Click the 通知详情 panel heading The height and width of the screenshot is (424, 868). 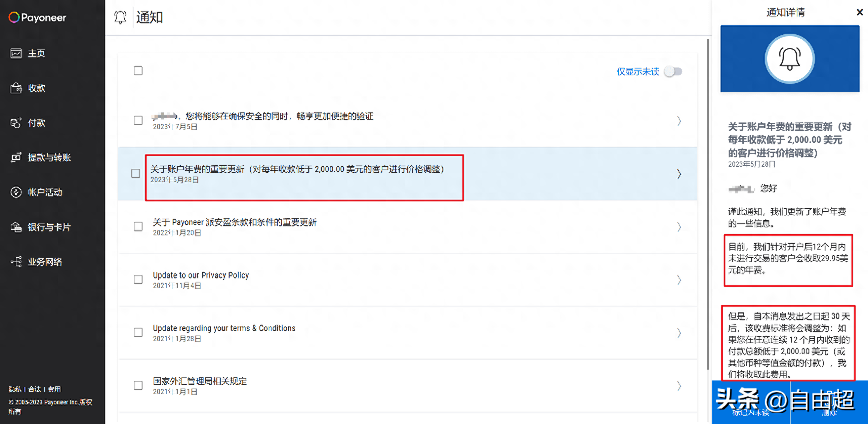(785, 12)
